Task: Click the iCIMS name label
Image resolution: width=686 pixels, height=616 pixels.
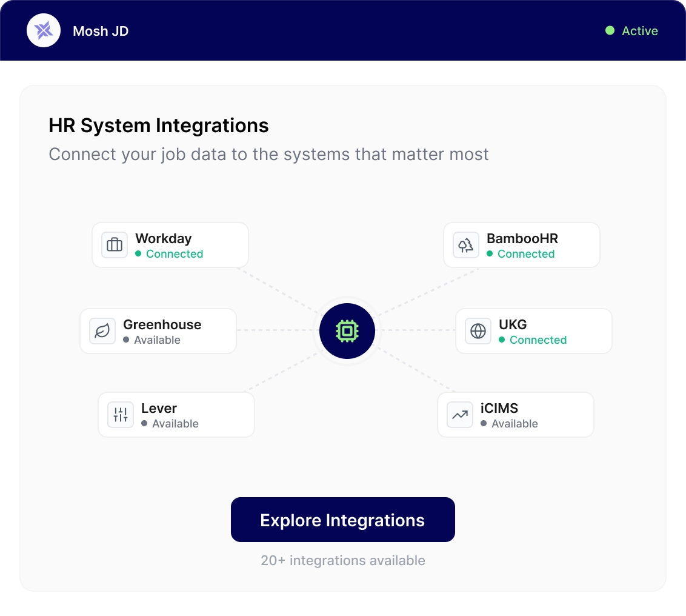Action: [x=499, y=409]
